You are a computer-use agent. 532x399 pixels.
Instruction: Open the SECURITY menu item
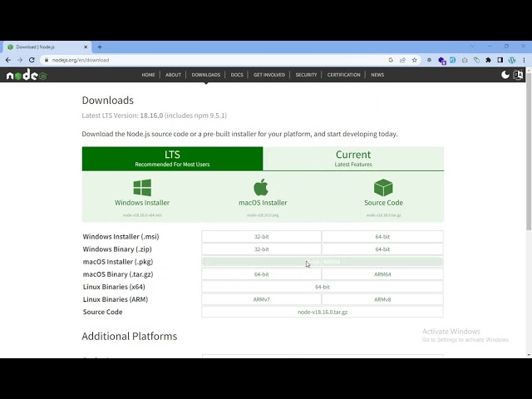tap(306, 75)
